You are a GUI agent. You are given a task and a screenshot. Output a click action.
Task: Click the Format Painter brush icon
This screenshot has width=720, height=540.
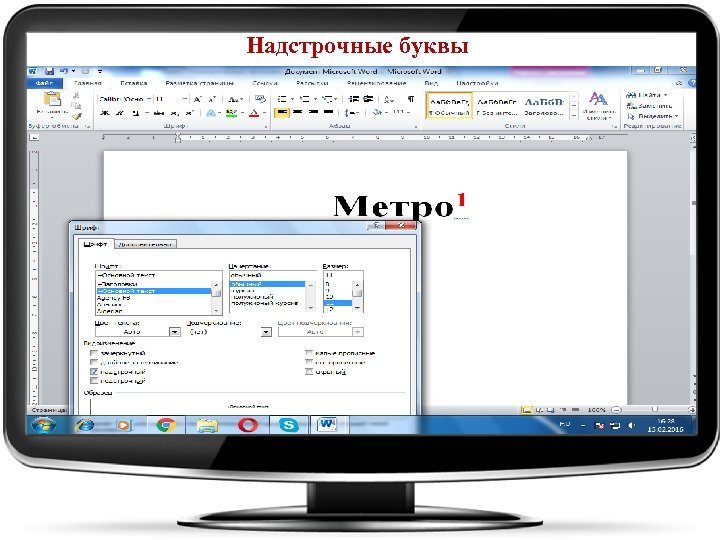(x=77, y=117)
